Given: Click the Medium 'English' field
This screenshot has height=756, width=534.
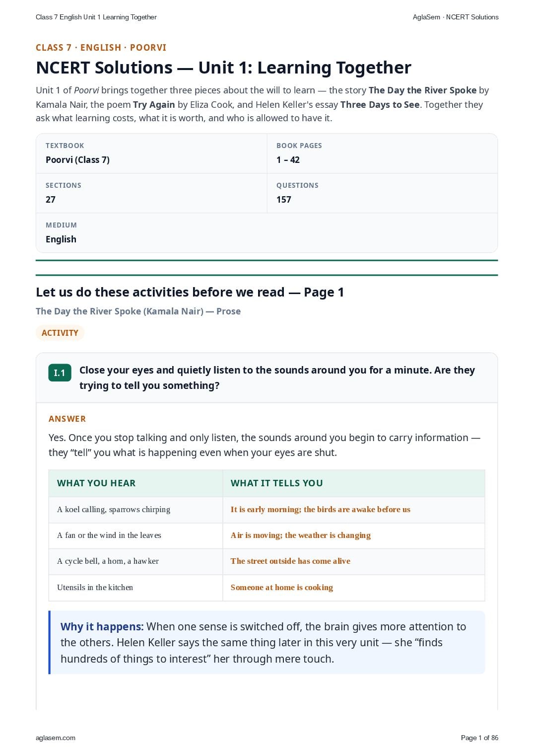Looking at the screenshot, I should click(x=267, y=233).
